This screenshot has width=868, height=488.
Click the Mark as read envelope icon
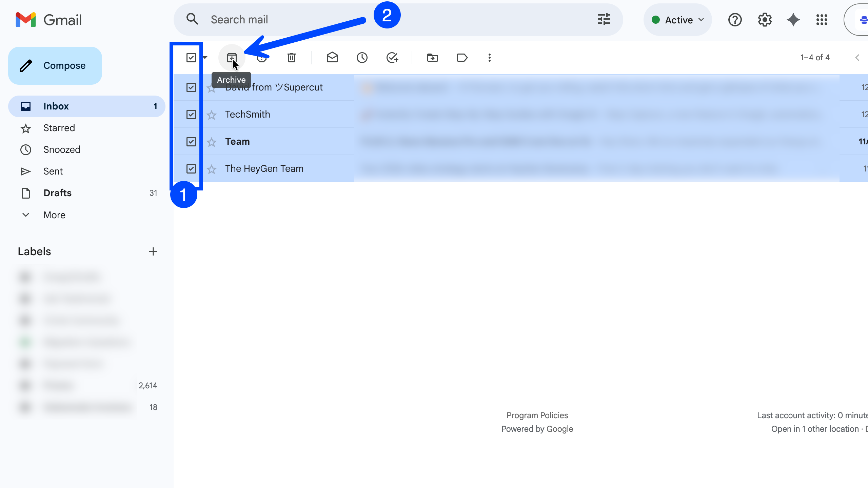[332, 57]
